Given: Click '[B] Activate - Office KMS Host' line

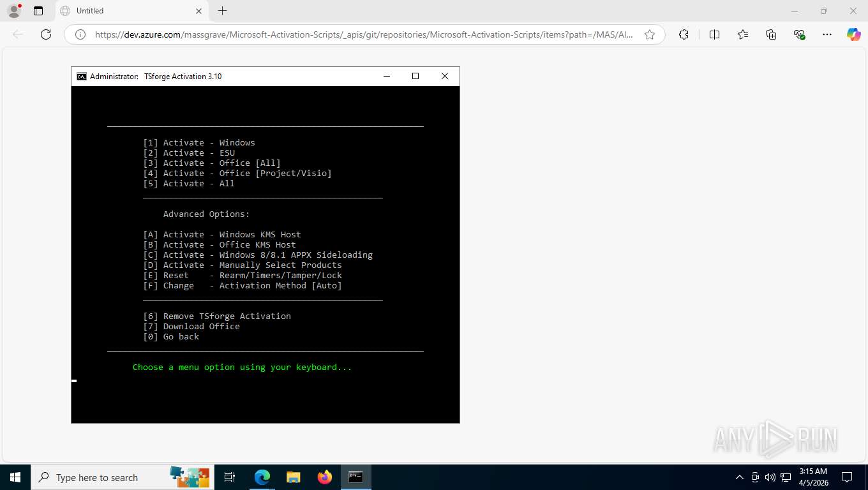Looking at the screenshot, I should tap(220, 244).
